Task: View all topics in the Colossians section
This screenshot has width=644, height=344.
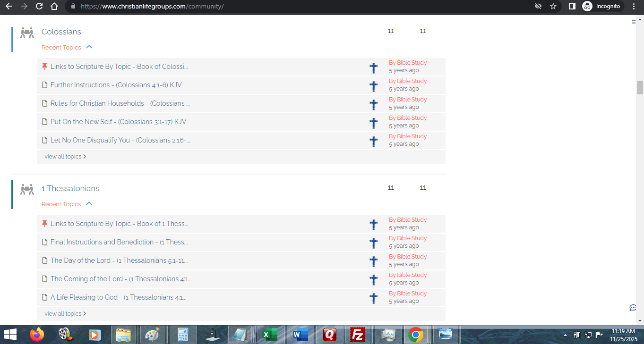Action: pos(65,157)
